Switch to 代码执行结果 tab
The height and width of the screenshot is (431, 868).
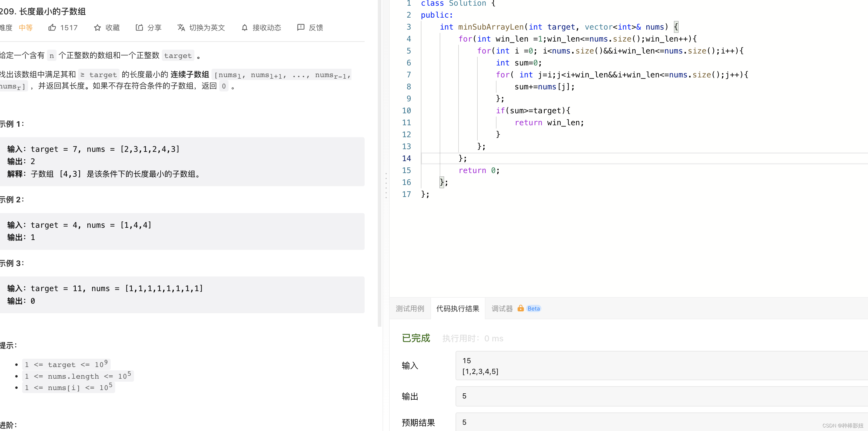tap(458, 308)
